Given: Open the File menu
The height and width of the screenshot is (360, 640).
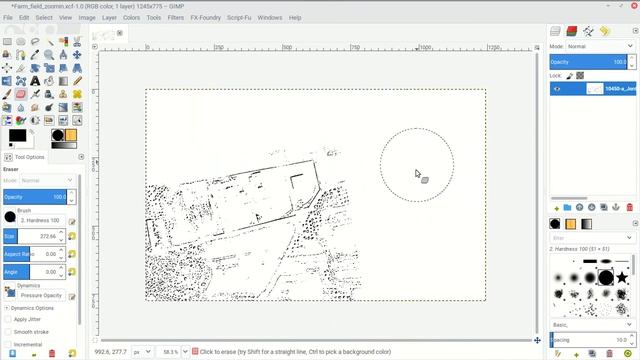Looking at the screenshot, I should (8, 18).
